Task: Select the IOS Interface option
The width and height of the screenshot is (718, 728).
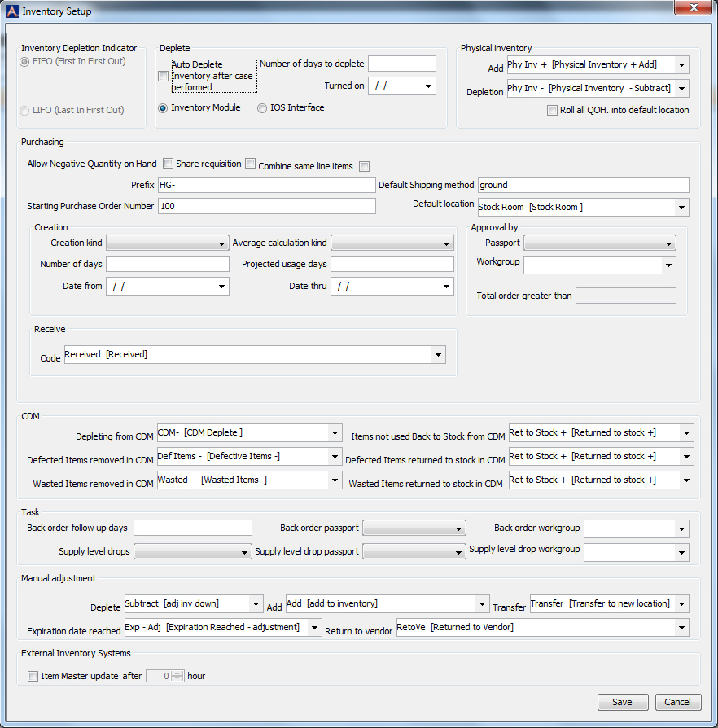Action: pos(262,107)
